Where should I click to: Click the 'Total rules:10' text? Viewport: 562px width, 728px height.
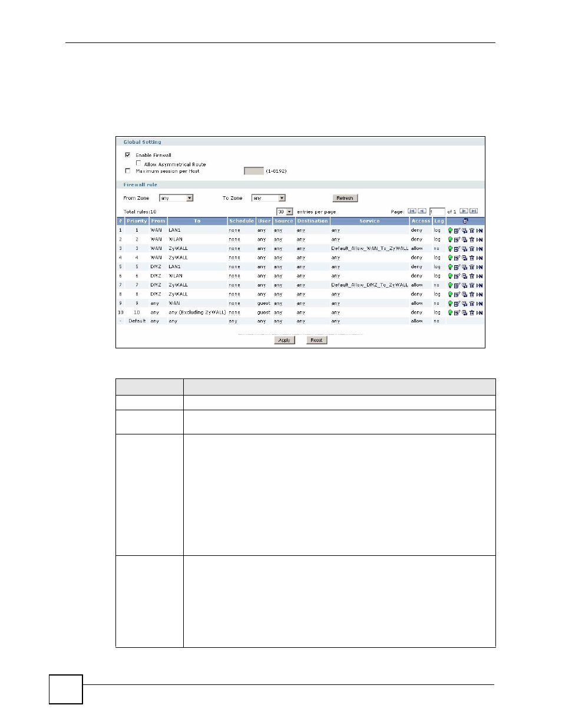tap(140, 212)
